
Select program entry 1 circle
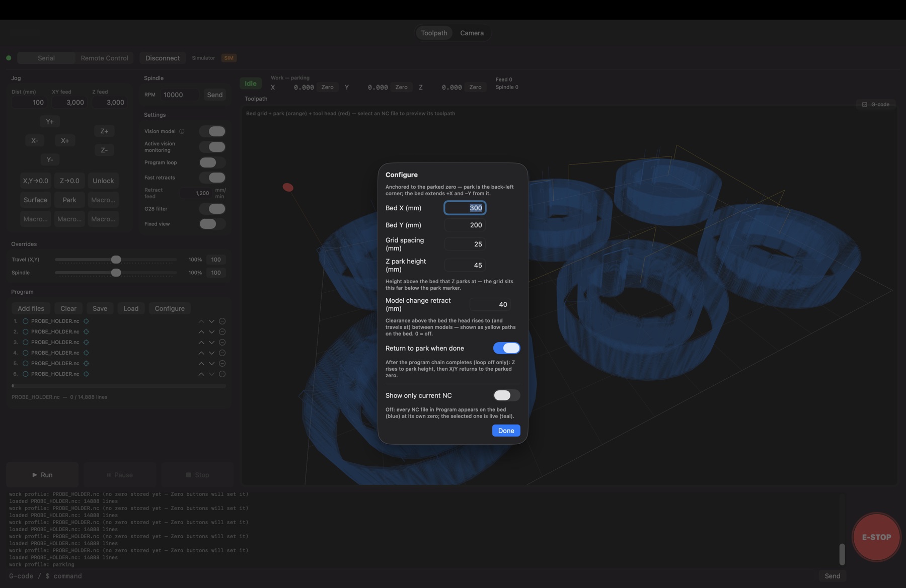[x=25, y=321]
